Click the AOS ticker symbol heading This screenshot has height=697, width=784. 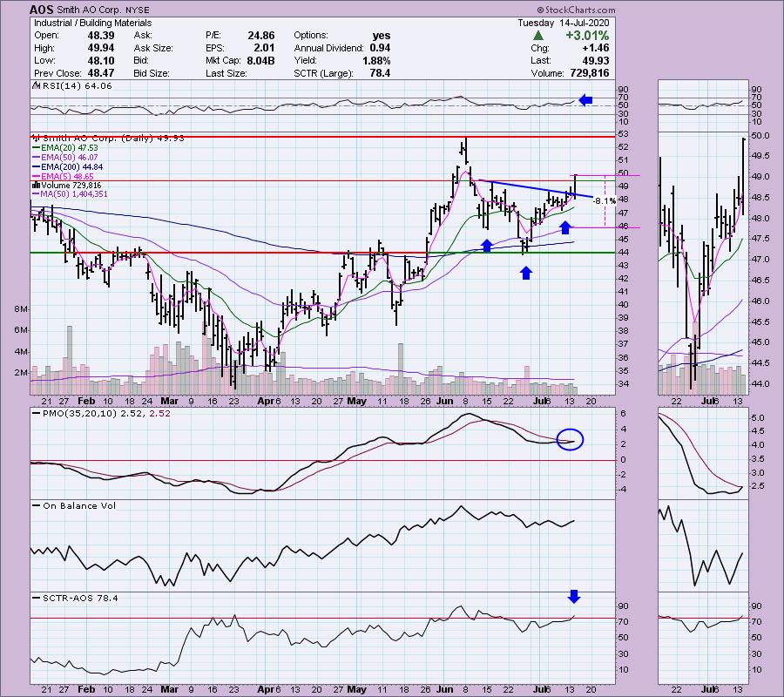[42, 10]
